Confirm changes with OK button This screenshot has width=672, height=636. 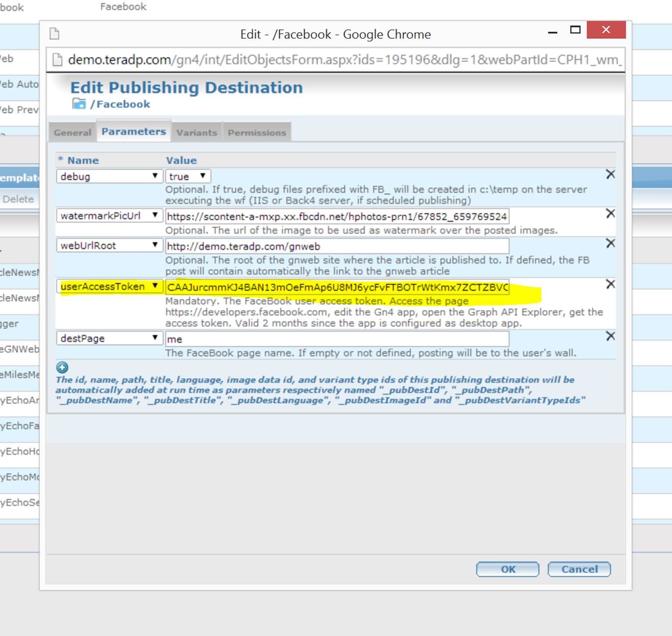[x=508, y=569]
